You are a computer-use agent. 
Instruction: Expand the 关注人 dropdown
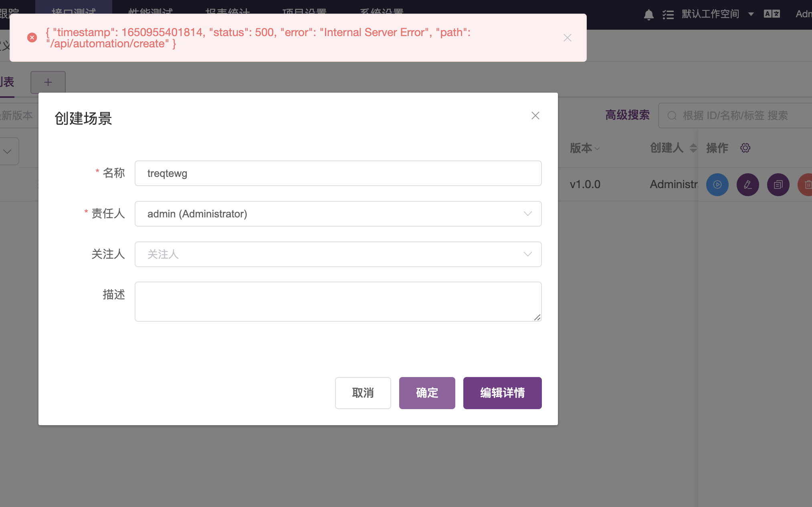[527, 254]
